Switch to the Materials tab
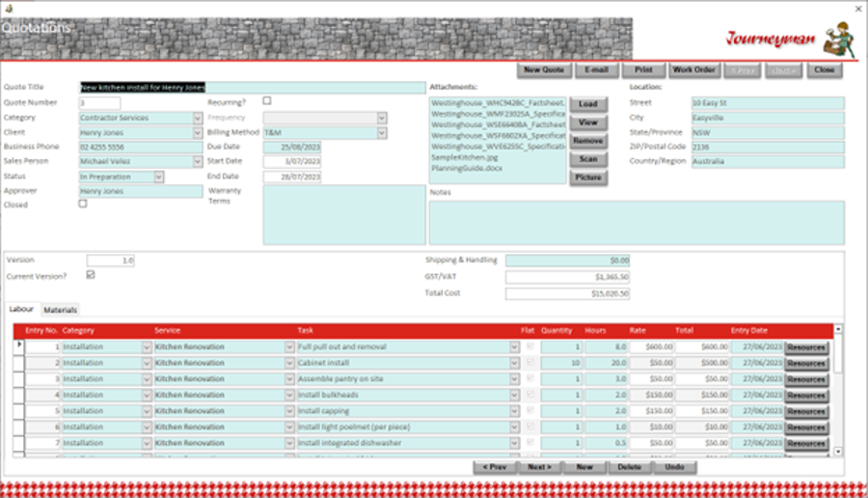This screenshot has height=498, width=868. point(61,310)
